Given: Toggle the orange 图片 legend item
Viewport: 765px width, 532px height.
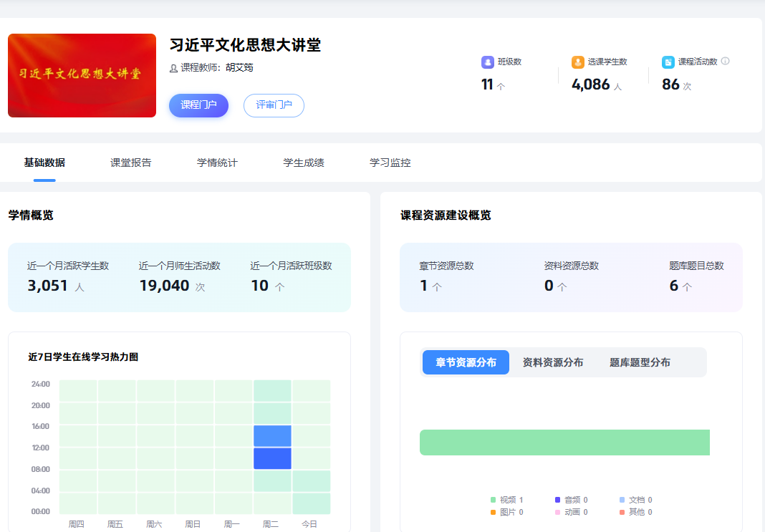Looking at the screenshot, I should click(x=506, y=512).
